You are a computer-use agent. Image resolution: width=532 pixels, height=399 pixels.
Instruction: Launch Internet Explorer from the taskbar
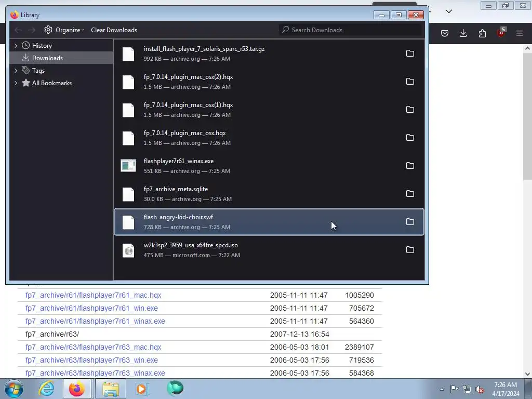tap(46, 389)
